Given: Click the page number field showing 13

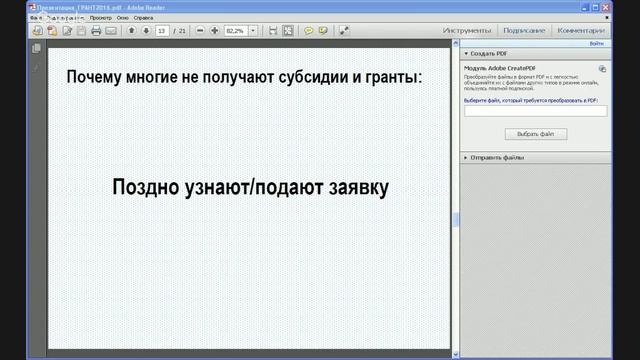Looking at the screenshot, I should (x=162, y=31).
